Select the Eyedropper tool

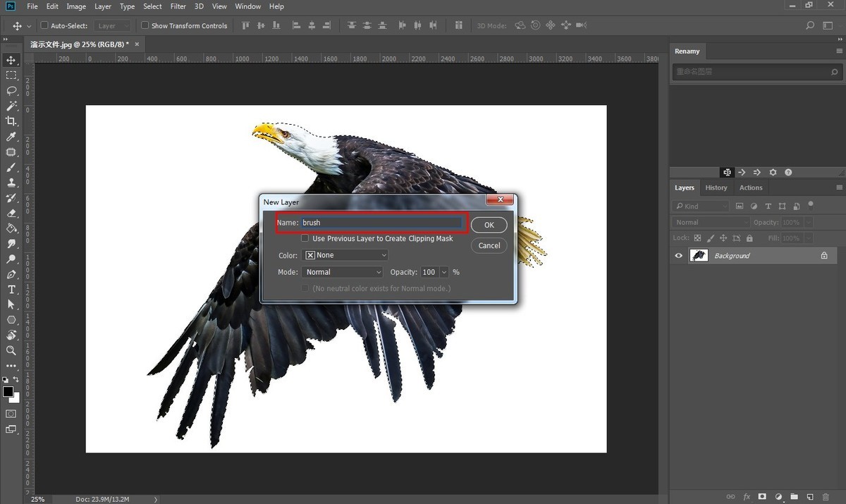[11, 137]
